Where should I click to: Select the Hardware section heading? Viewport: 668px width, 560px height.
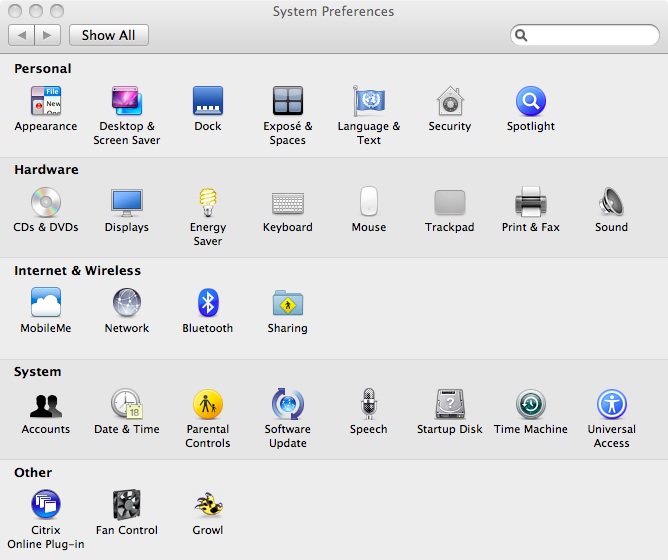(x=46, y=170)
